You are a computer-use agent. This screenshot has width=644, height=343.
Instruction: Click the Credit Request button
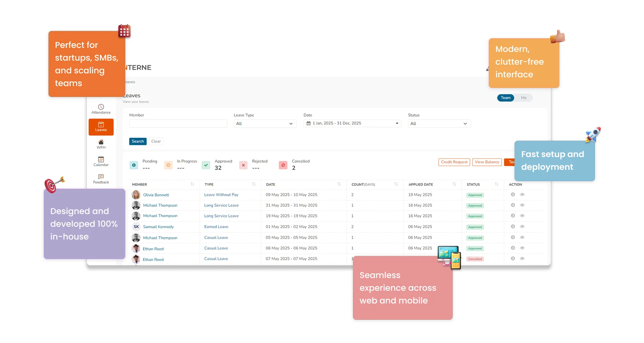[x=454, y=162]
